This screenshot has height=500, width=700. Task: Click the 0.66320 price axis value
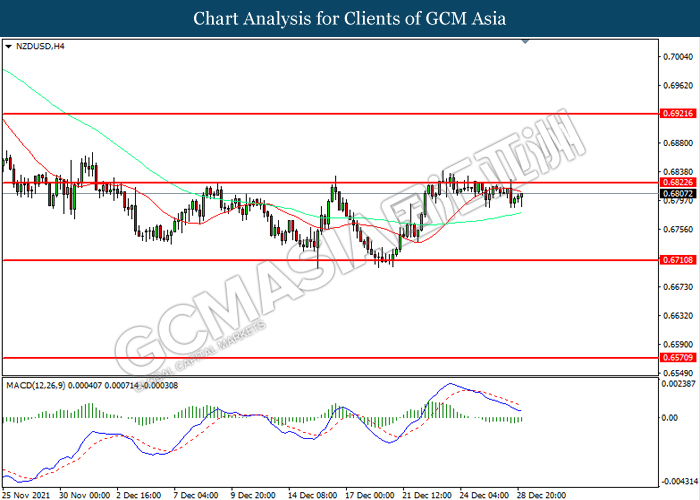tap(678, 316)
